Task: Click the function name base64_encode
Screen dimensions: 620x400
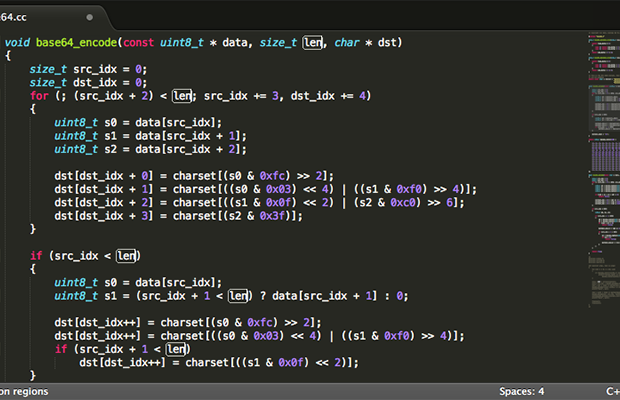Action: [x=76, y=42]
